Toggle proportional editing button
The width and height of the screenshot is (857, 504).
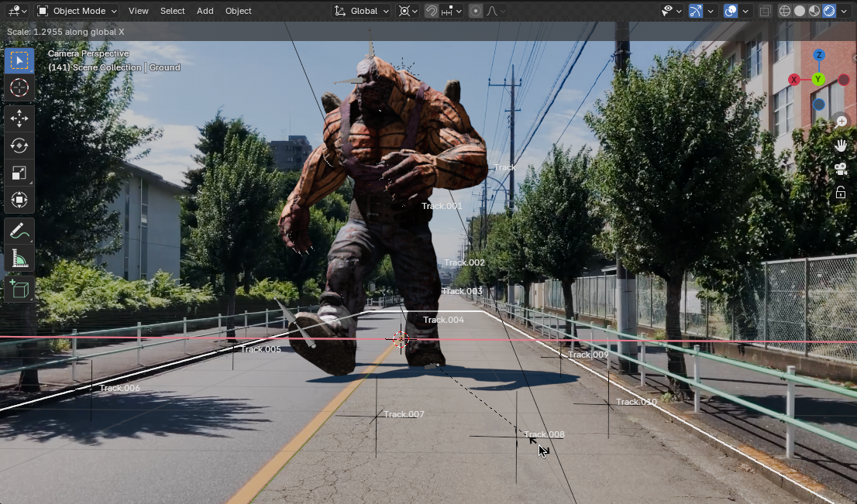[475, 11]
